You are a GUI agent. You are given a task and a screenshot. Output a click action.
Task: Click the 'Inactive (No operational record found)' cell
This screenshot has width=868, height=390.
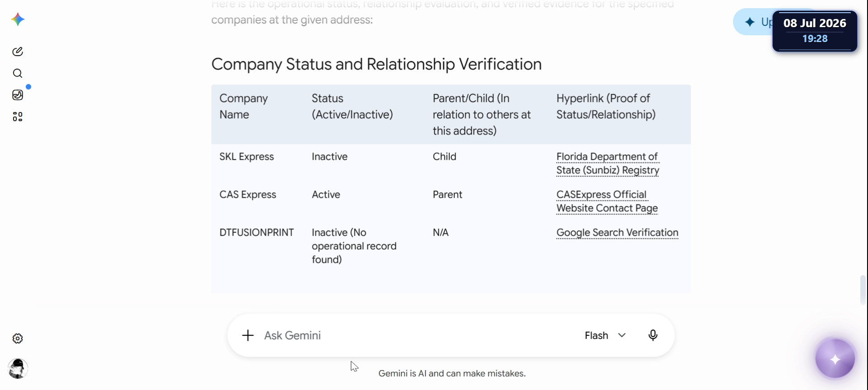coord(354,246)
